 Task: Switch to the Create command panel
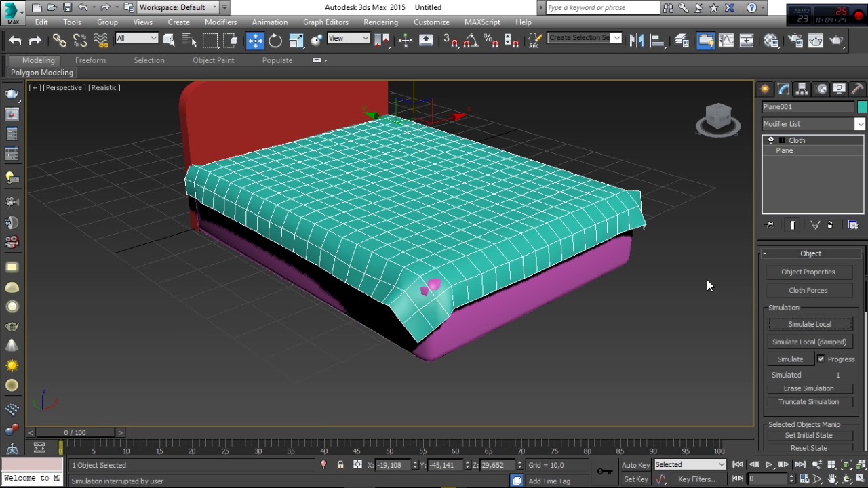pyautogui.click(x=765, y=89)
